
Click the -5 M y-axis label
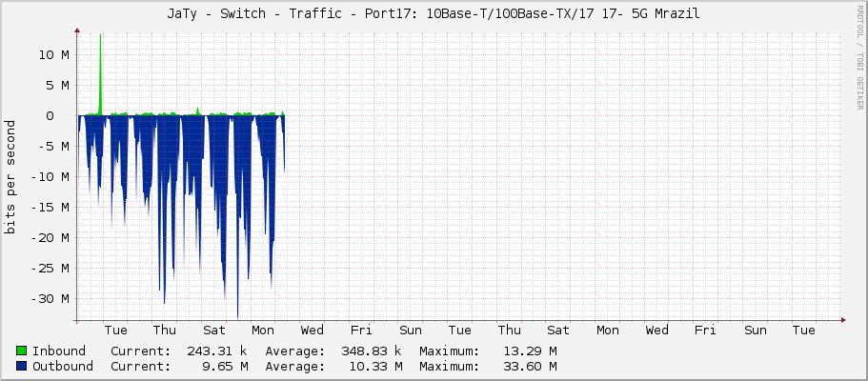[x=53, y=146]
